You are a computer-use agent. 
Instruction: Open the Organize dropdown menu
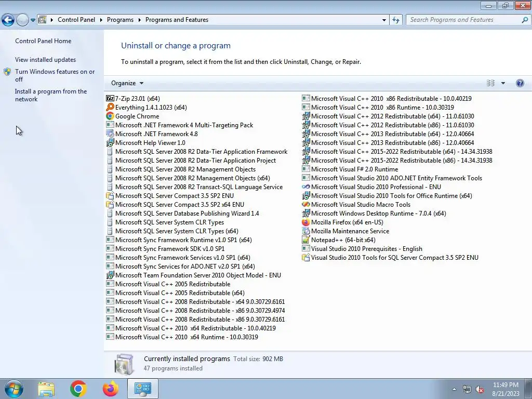pos(127,83)
